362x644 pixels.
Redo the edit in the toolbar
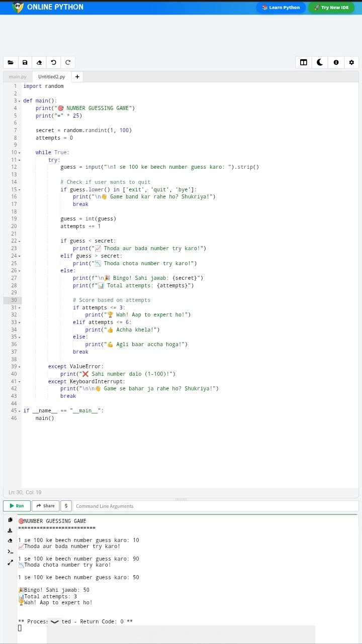[x=67, y=62]
